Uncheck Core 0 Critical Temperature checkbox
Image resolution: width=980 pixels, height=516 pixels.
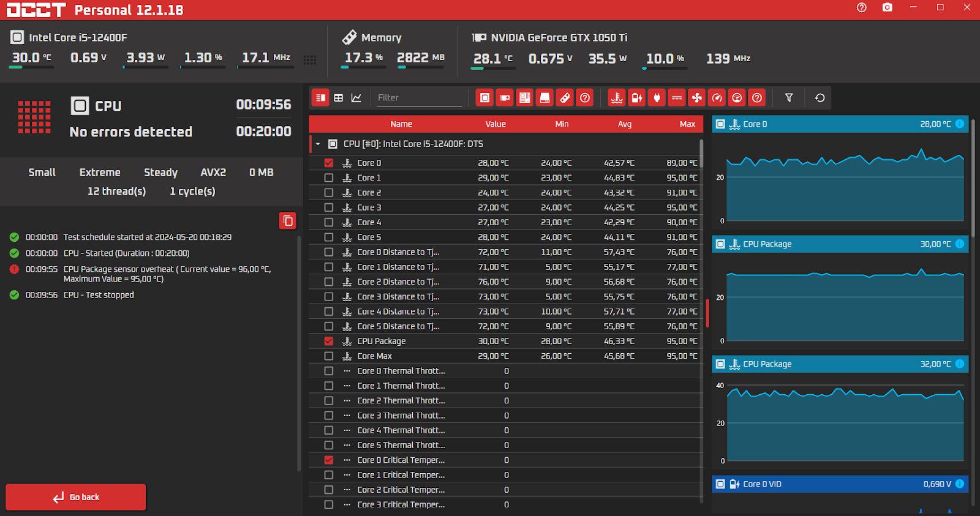coord(329,460)
